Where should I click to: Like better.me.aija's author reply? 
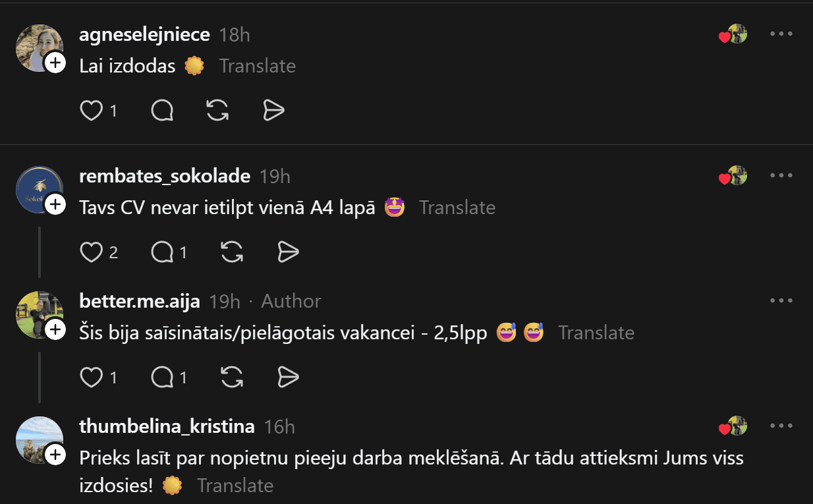pos(91,378)
